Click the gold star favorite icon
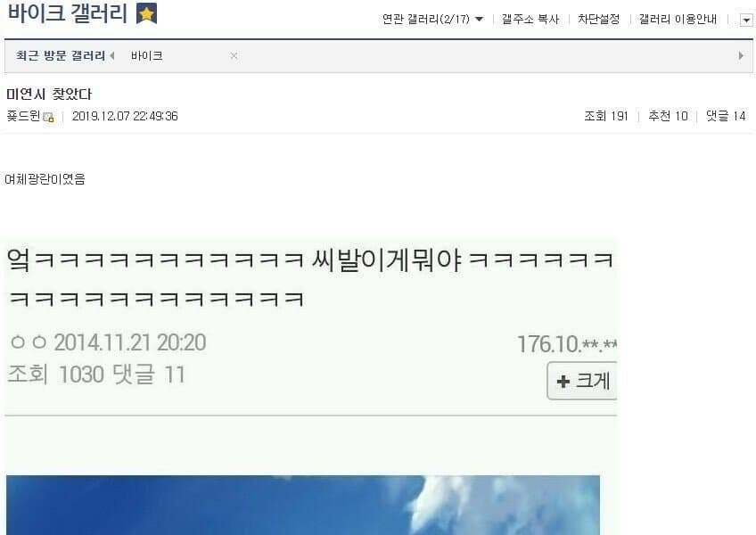Screen dimensions: 756x535 pos(146,13)
